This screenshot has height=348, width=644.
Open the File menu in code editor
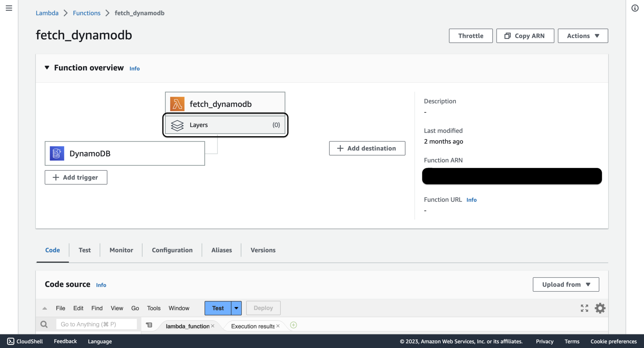(x=60, y=308)
